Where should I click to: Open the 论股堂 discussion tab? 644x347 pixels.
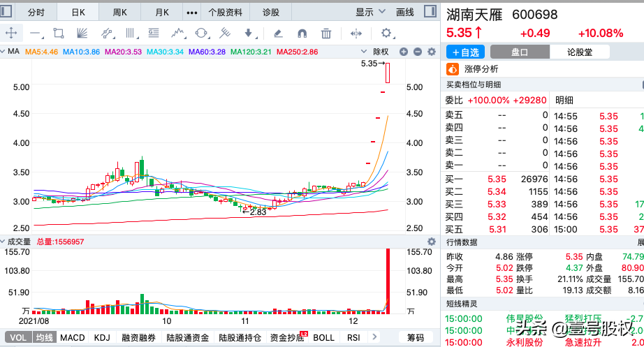580,52
